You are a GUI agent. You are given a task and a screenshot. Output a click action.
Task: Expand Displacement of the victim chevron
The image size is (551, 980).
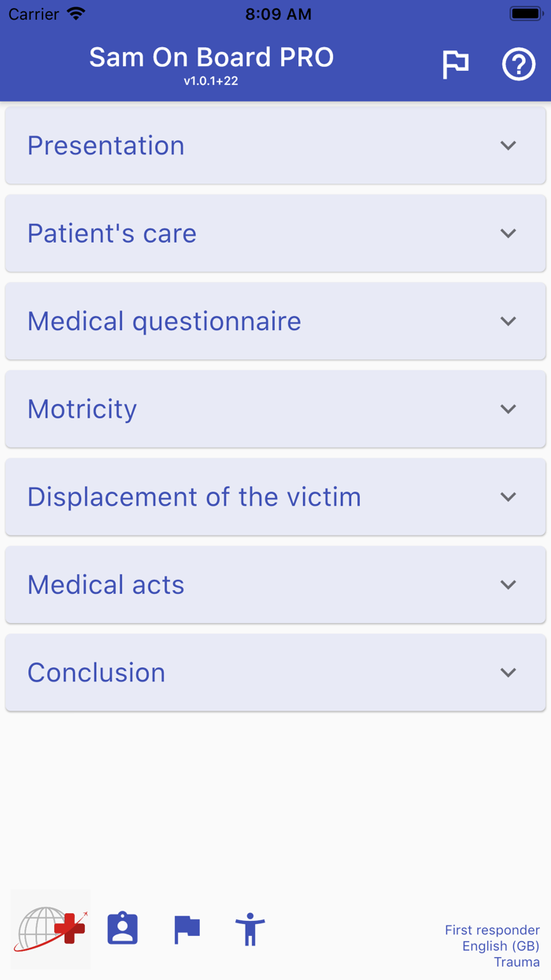pyautogui.click(x=508, y=497)
